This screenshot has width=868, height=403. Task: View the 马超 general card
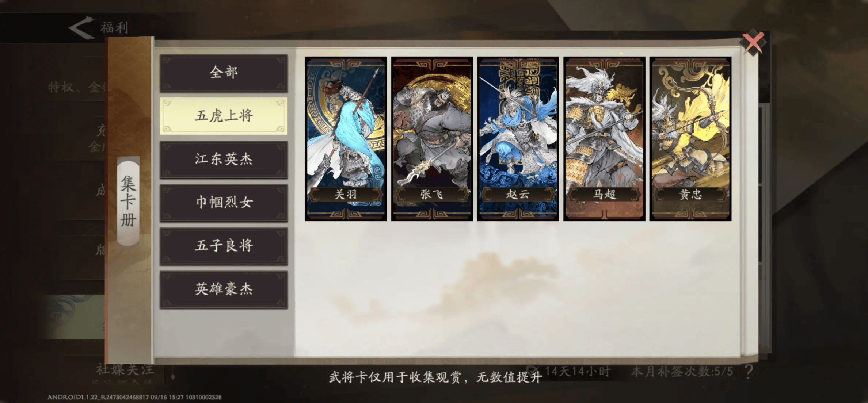tap(604, 139)
